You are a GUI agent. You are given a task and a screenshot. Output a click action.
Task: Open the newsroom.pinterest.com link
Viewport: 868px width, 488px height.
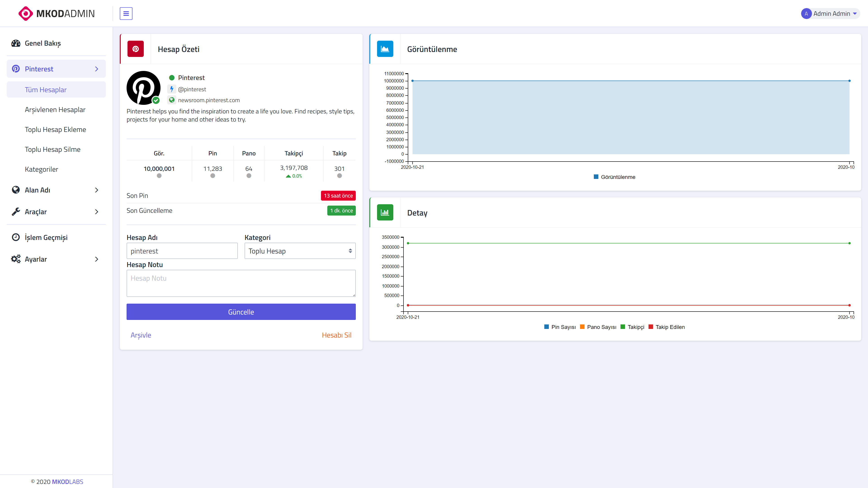(209, 100)
